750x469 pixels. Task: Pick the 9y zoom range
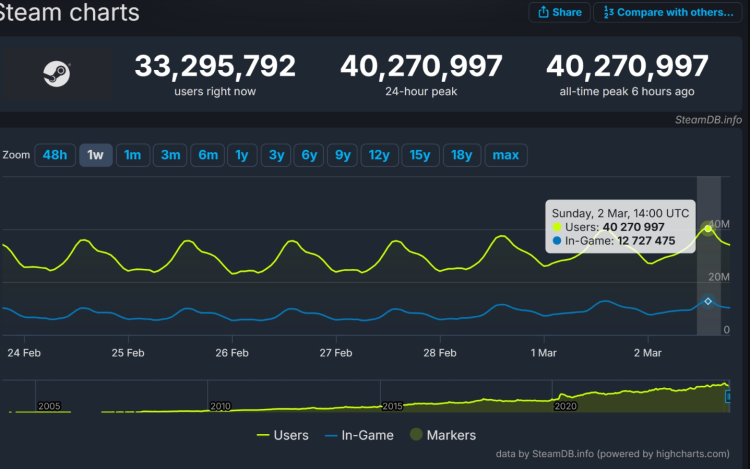point(343,155)
